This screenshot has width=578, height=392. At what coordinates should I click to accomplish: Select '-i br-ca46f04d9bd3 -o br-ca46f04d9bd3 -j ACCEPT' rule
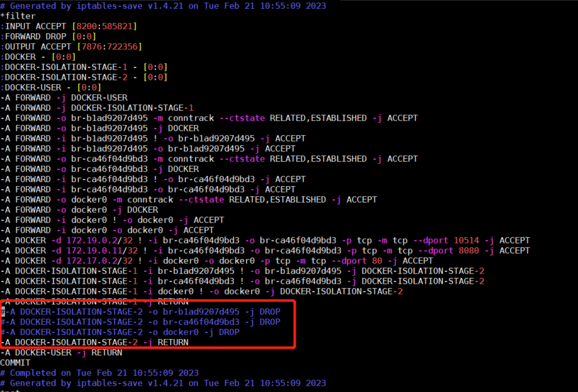click(148, 189)
